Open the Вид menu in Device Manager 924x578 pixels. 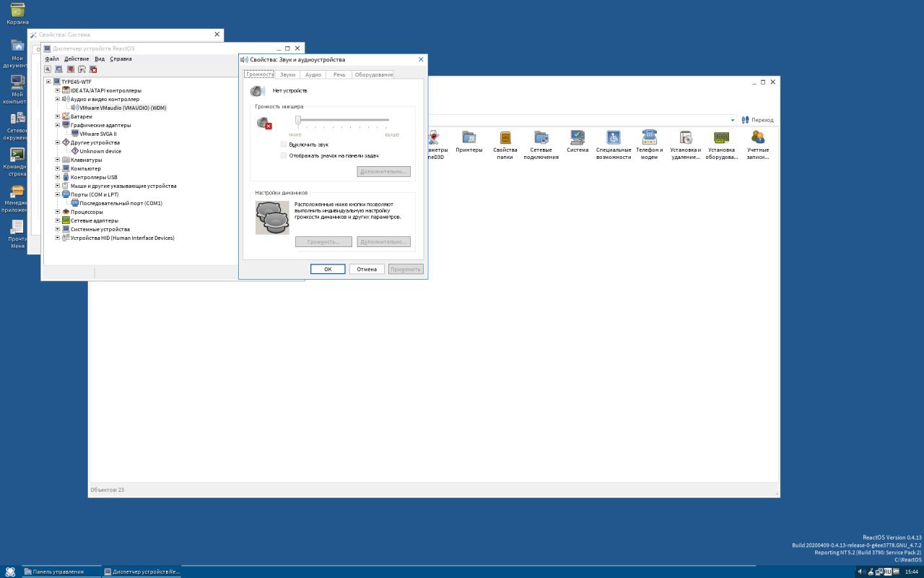(100, 59)
